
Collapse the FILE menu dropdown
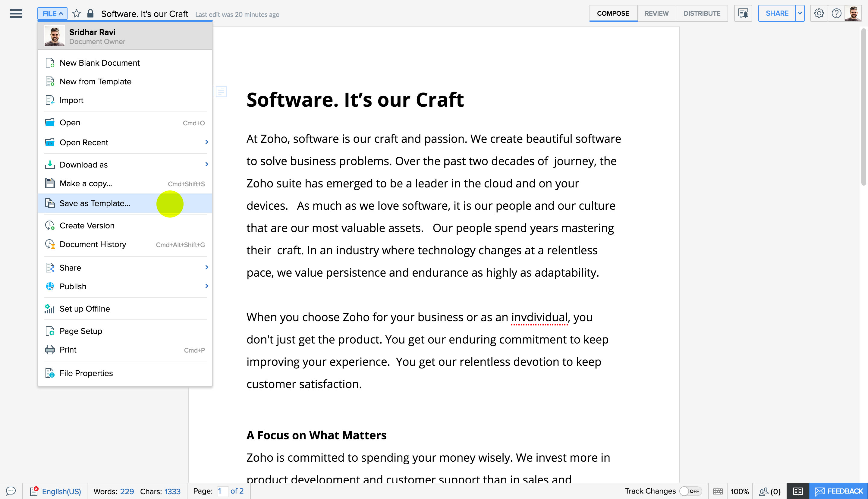[x=52, y=14]
